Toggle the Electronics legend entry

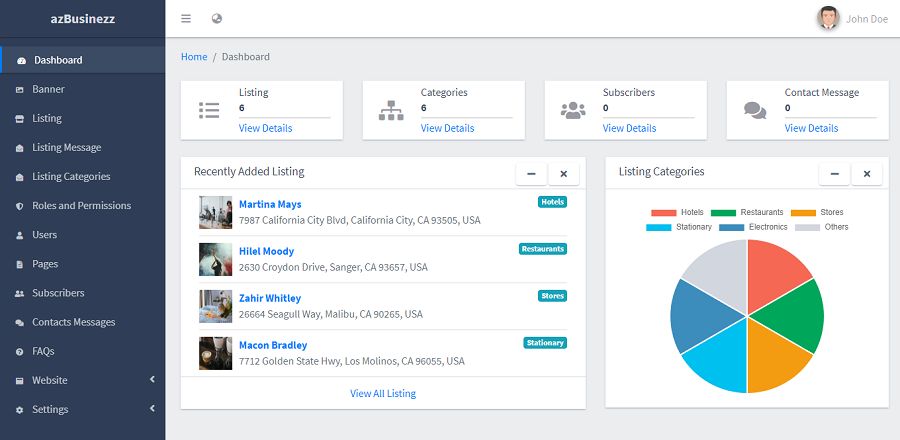(x=753, y=227)
